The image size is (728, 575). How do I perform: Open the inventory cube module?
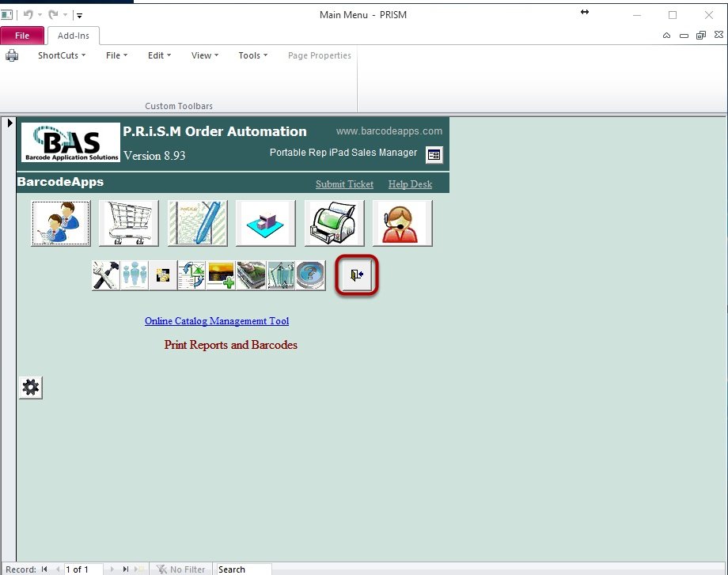pyautogui.click(x=266, y=223)
